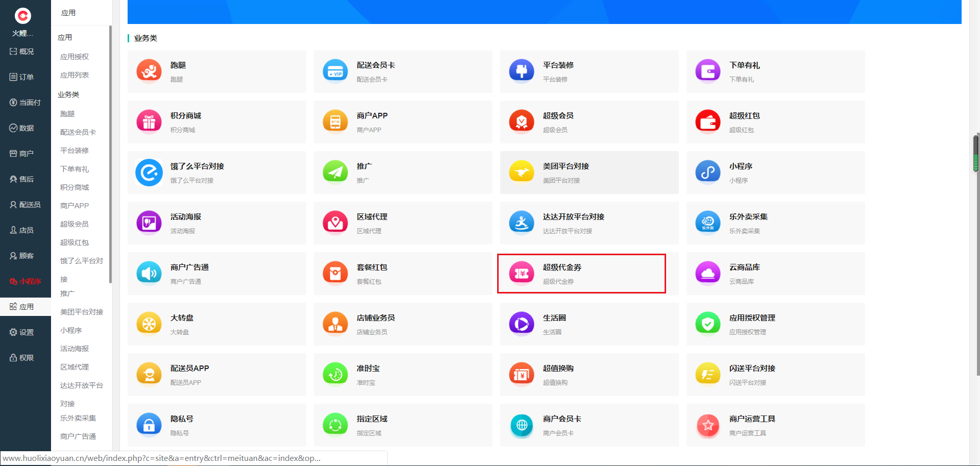Select 配送员 in main sidebar
980x466 pixels.
[25, 205]
